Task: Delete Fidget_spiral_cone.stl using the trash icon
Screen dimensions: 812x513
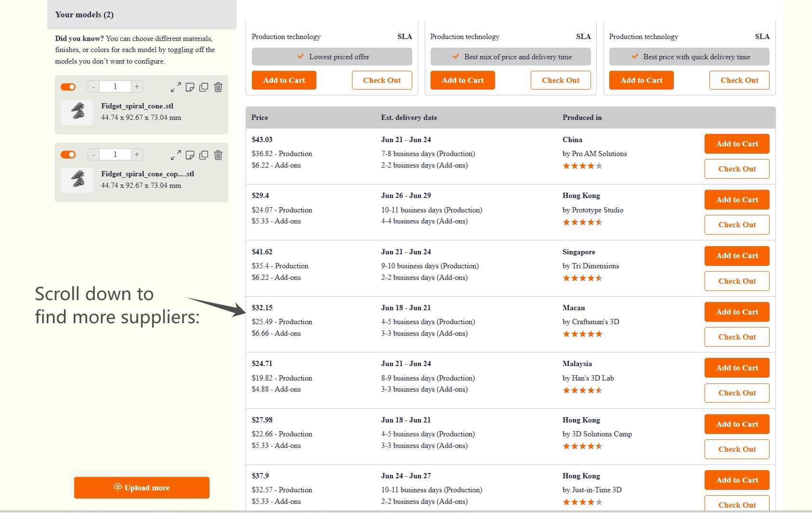Action: (218, 87)
